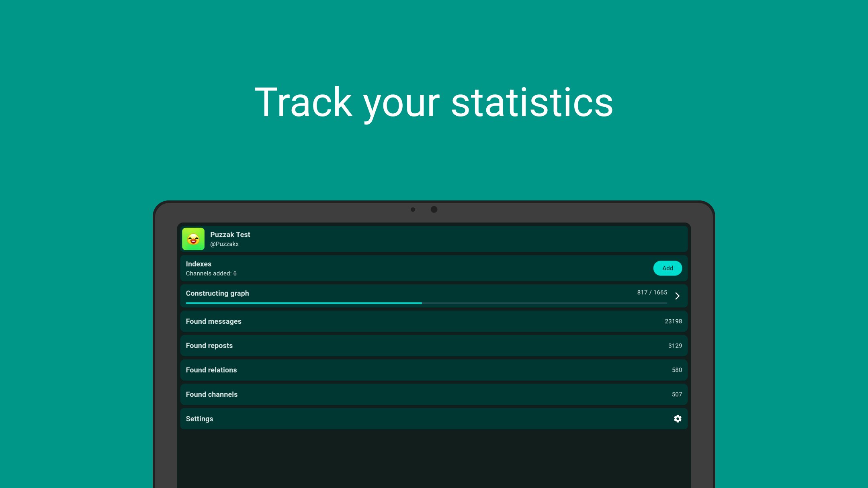Image resolution: width=868 pixels, height=488 pixels.
Task: Click the Track your statistics headline
Action: (434, 103)
